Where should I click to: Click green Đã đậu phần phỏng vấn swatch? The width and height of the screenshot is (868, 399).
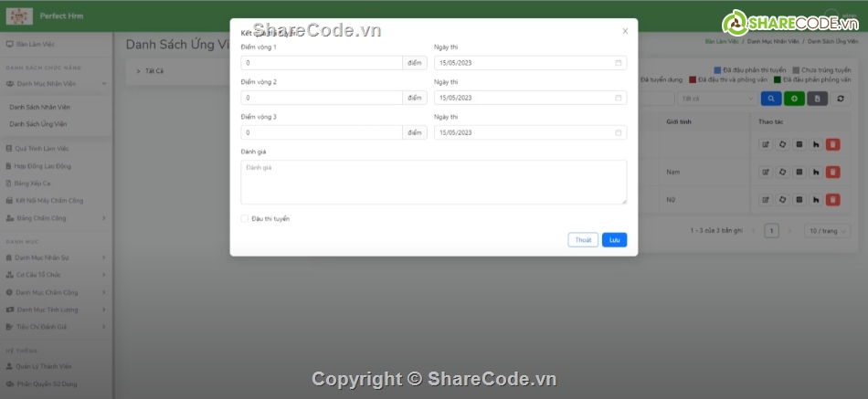(778, 79)
